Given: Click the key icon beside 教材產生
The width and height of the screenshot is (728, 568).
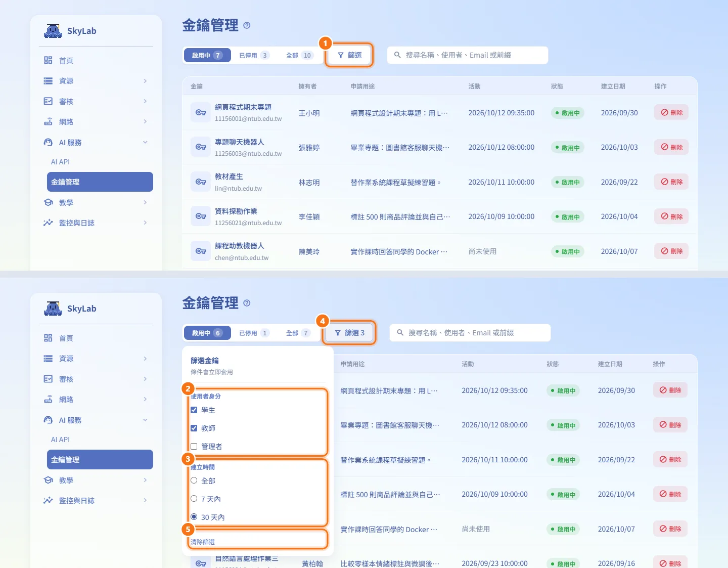Looking at the screenshot, I should (x=201, y=182).
